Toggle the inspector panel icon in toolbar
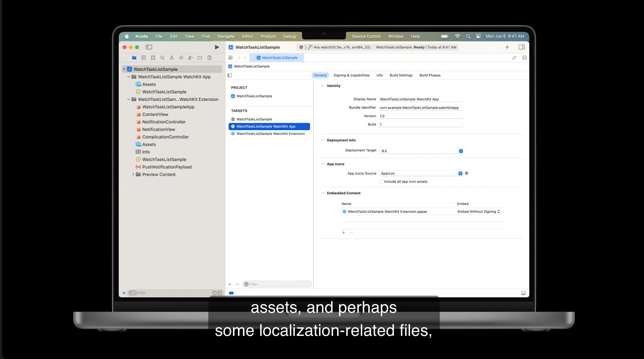Viewport: 644px width, 359px height. tap(522, 47)
